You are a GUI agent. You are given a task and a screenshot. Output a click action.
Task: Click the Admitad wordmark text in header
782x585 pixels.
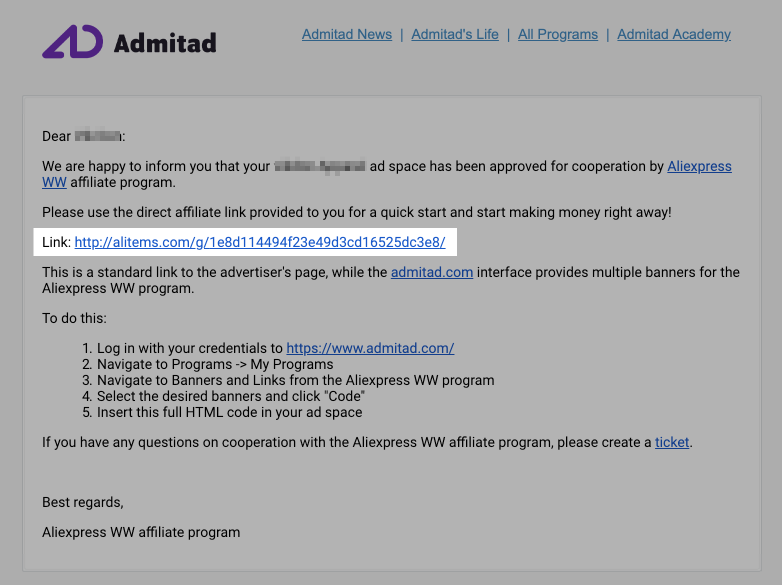(x=165, y=43)
